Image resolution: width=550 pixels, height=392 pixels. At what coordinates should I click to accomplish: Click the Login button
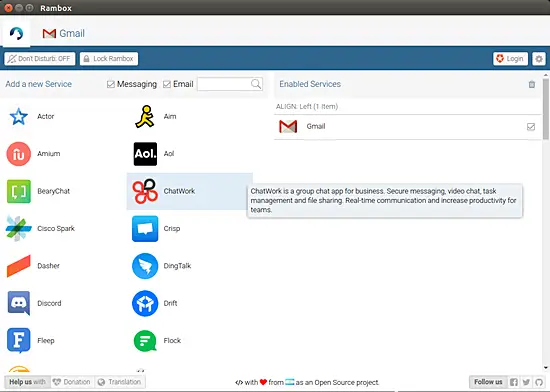click(510, 59)
